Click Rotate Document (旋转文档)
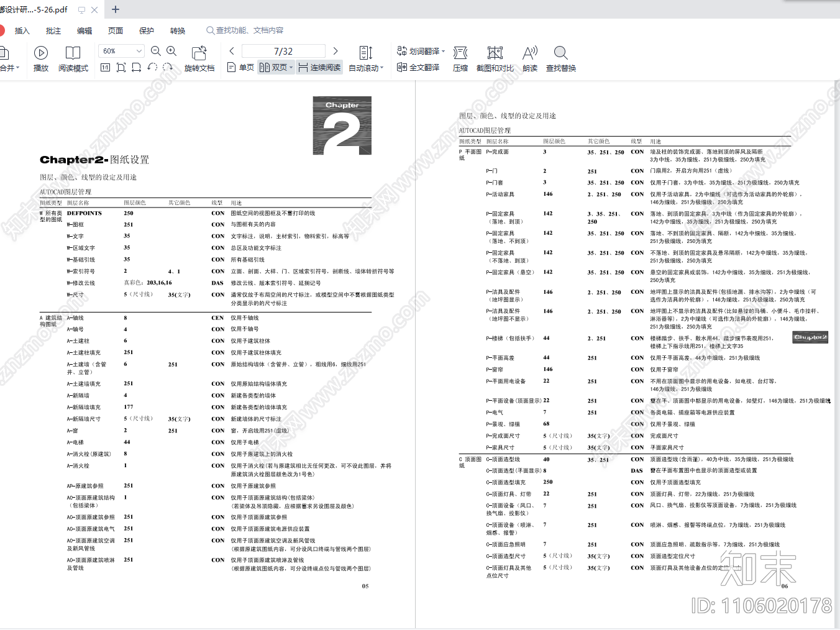This screenshot has height=630, width=840. (199, 59)
